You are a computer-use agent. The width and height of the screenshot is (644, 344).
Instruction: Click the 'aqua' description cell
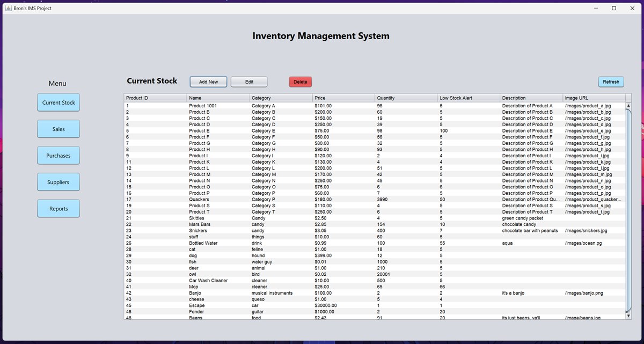click(531, 243)
